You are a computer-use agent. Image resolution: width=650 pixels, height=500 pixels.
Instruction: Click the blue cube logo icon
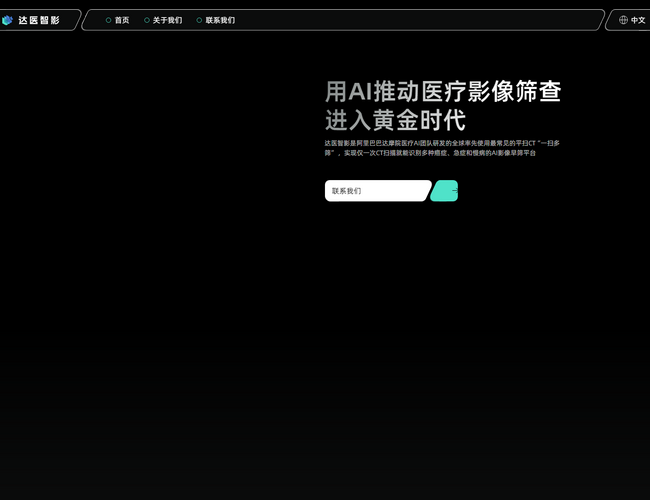click(8, 20)
